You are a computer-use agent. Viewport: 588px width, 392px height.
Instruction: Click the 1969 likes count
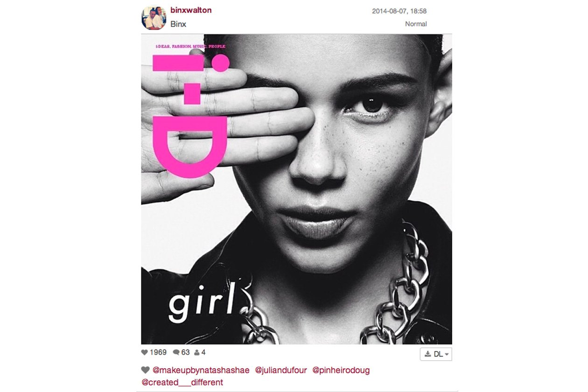point(158,352)
